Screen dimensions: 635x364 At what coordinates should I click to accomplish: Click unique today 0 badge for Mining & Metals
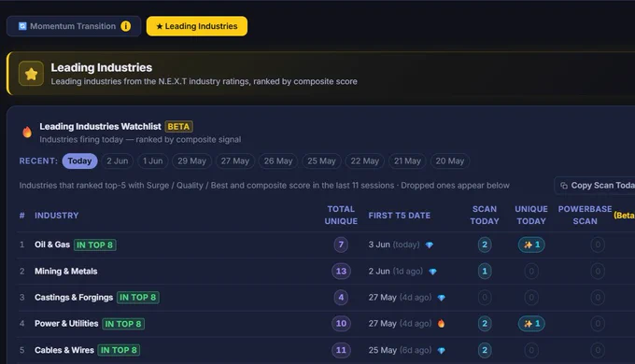pos(531,271)
